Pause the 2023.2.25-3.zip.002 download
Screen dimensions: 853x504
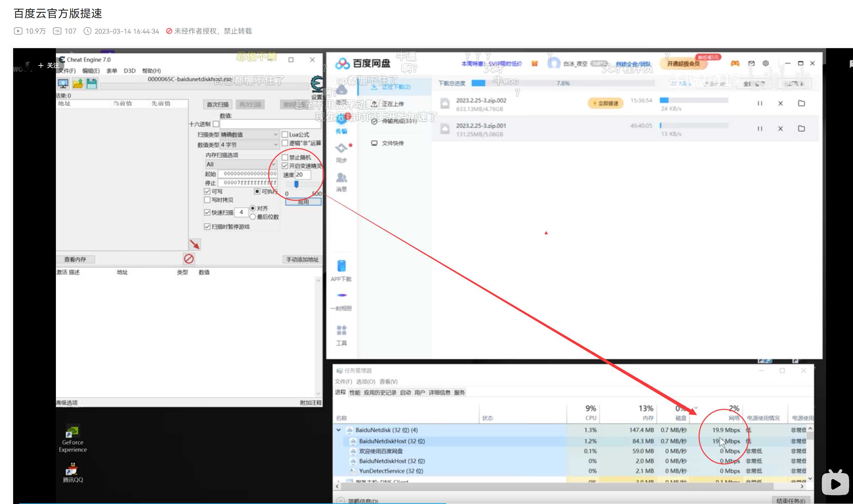760,103
